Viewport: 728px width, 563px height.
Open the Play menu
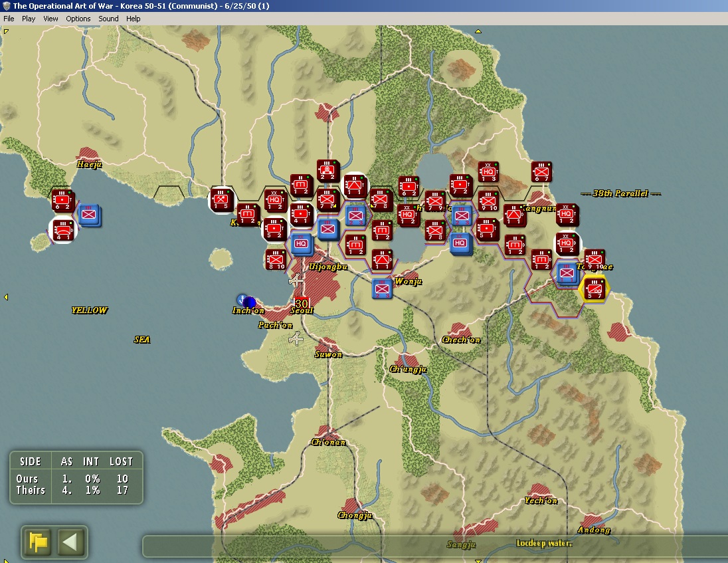pos(29,19)
